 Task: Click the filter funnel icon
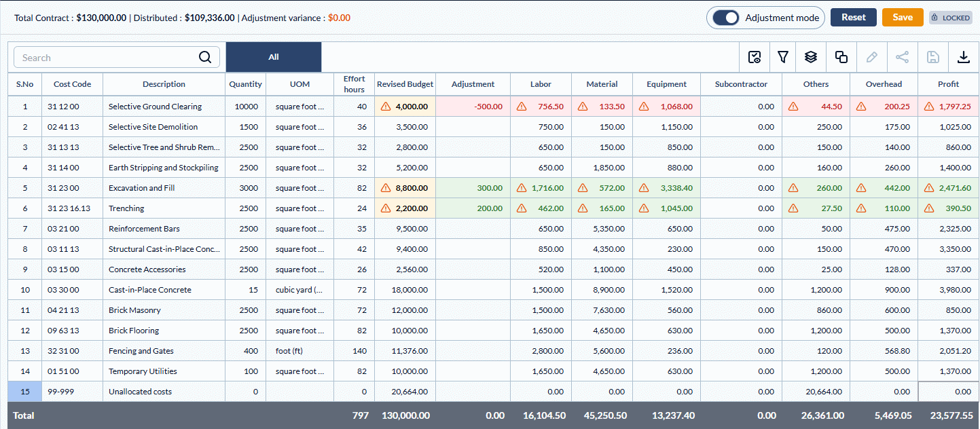click(x=782, y=58)
